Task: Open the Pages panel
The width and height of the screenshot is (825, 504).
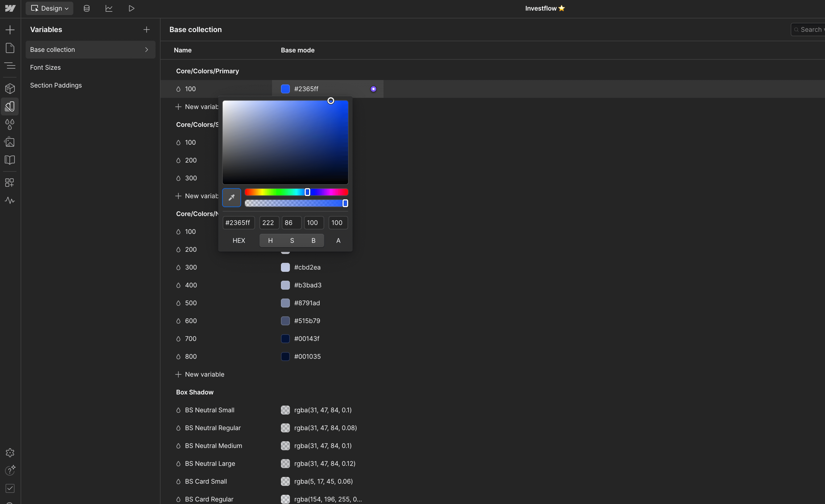Action: [10, 48]
